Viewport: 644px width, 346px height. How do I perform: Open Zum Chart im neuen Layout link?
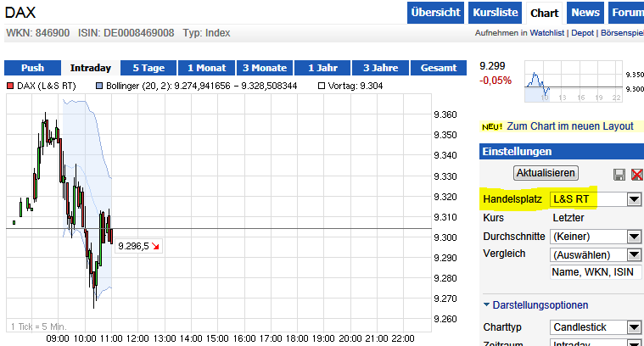[x=570, y=126]
